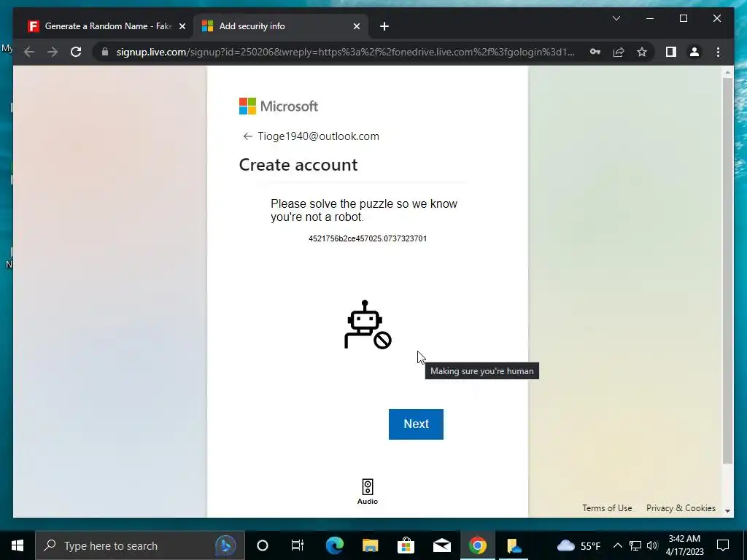This screenshot has height=560, width=747.
Task: Open a new browser tab
Action: tap(384, 26)
